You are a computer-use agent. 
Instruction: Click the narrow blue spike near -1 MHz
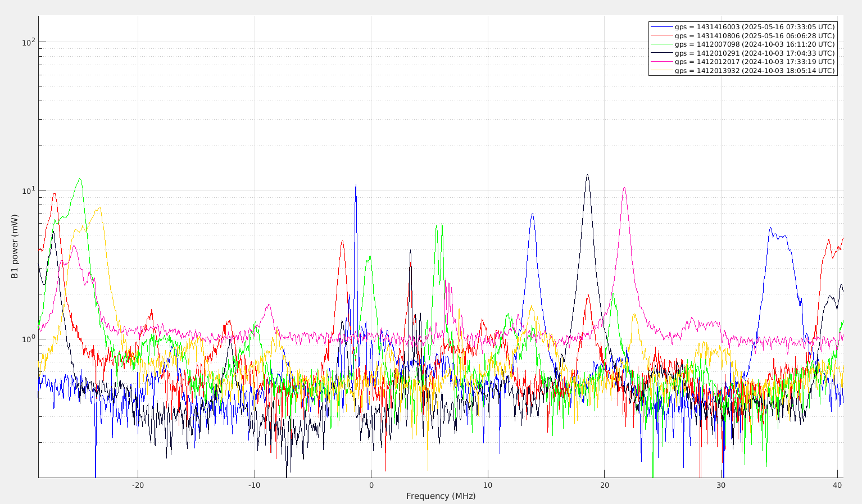click(355, 185)
